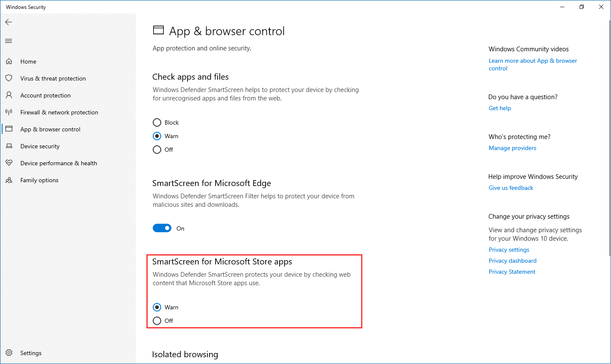Expand the hamburger navigation menu
Image resolution: width=611 pixels, height=364 pixels.
[x=8, y=41]
